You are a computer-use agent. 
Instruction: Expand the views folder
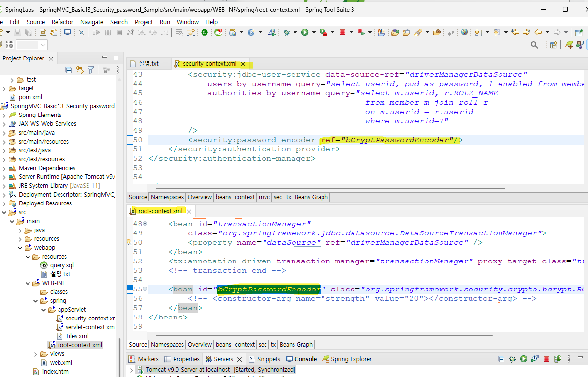point(35,354)
